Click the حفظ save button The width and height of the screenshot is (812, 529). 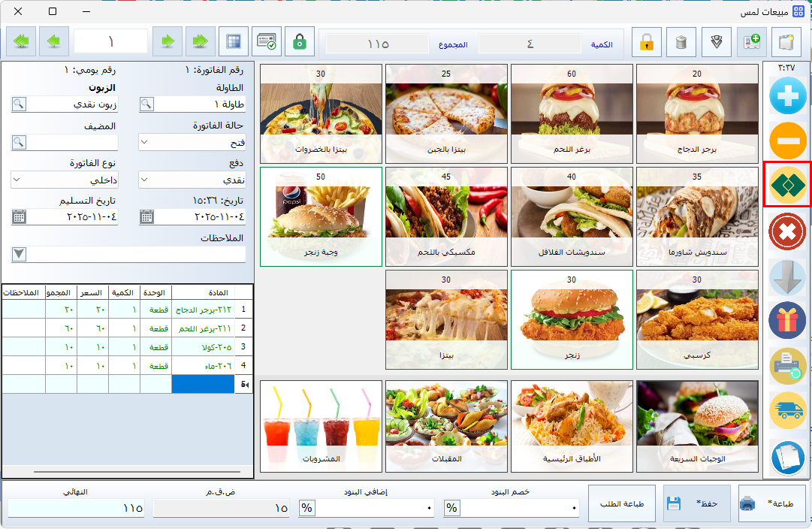pos(692,503)
